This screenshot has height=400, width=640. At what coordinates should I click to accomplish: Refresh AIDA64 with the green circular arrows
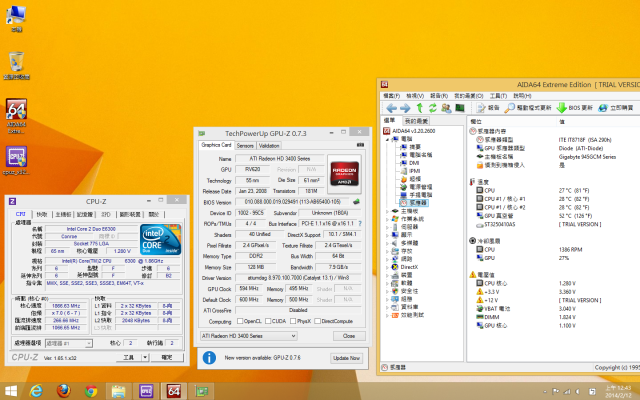(432, 108)
